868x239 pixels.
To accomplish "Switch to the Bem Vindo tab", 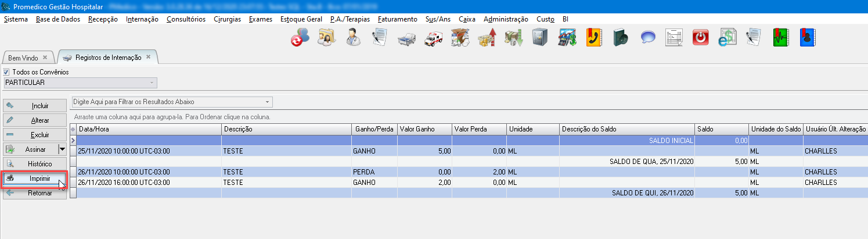I will click(x=23, y=58).
